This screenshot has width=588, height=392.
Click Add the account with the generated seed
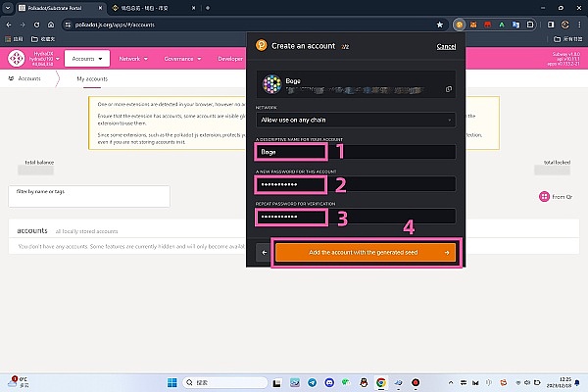pos(364,253)
